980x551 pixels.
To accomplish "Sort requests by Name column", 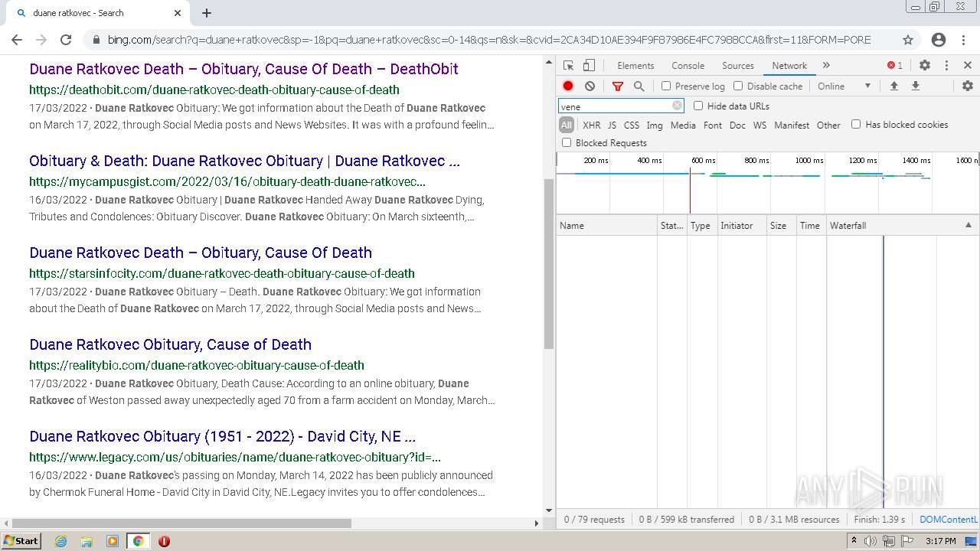I will tap(606, 226).
